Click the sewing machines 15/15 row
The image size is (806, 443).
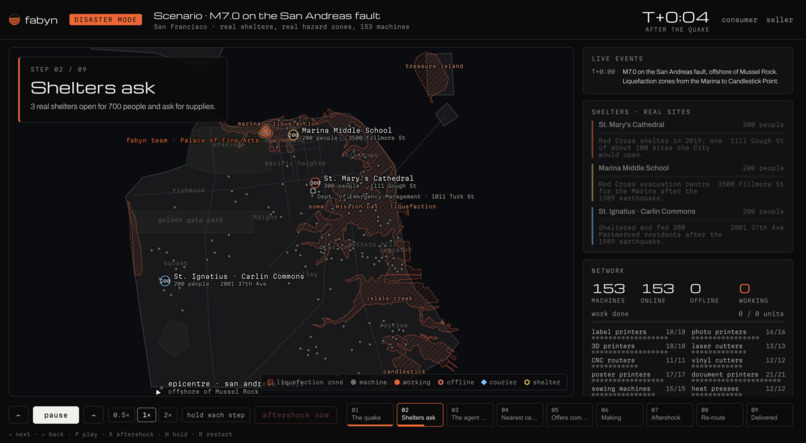(638, 391)
